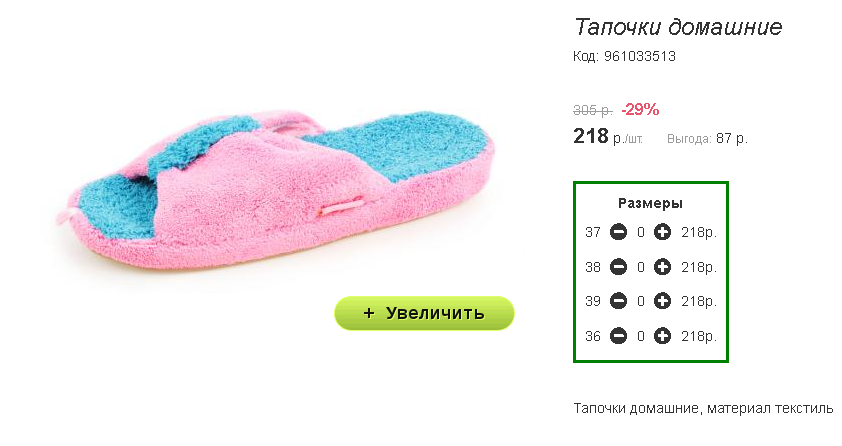Add one pair of size 38

point(662,267)
